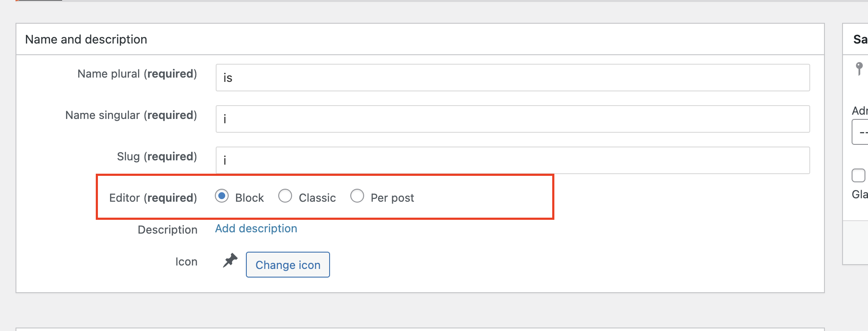
Task: Click the Icon field label
Action: click(x=186, y=262)
